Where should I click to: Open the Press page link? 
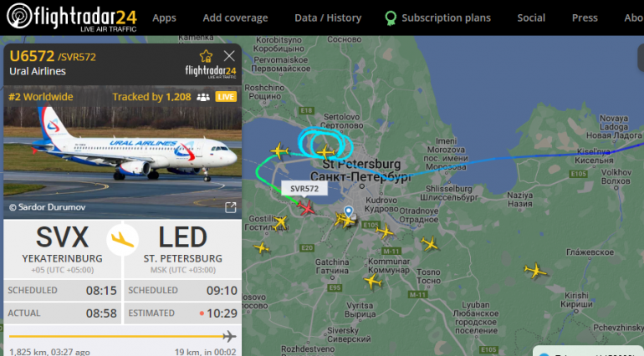click(585, 18)
